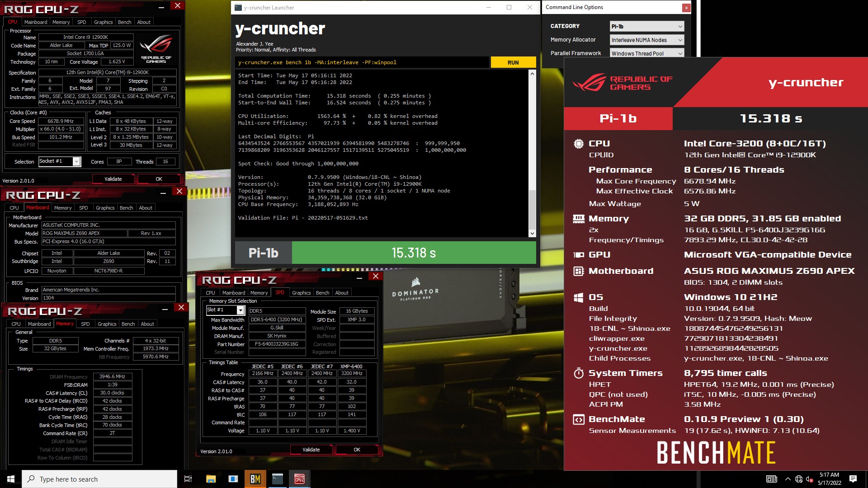Select the Mainboard tab in top CPU-Z window
Image resolution: width=868 pixels, height=488 pixels.
pos(36,22)
